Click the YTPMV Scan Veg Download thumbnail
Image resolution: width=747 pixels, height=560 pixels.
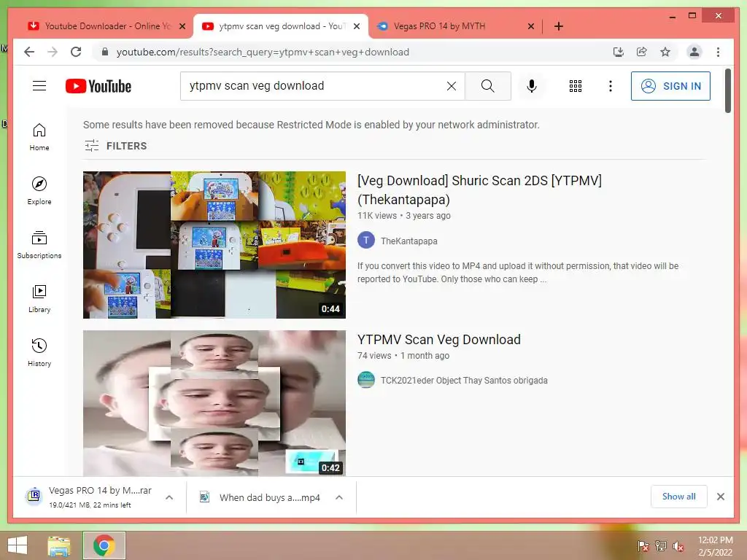[x=214, y=403]
